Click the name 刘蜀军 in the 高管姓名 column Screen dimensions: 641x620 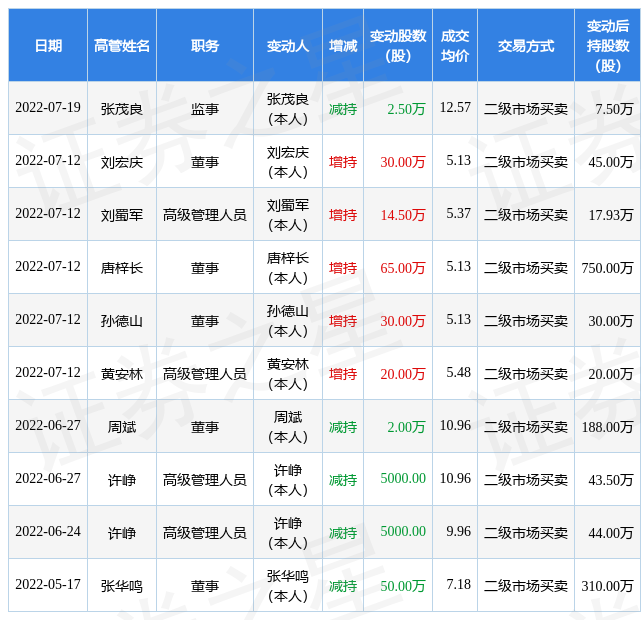tap(122, 215)
